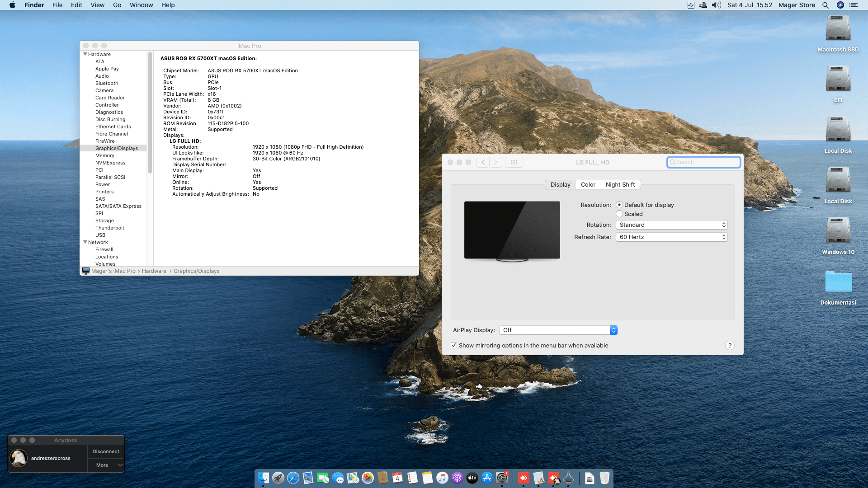Open the Rotation dropdown

[x=671, y=225]
